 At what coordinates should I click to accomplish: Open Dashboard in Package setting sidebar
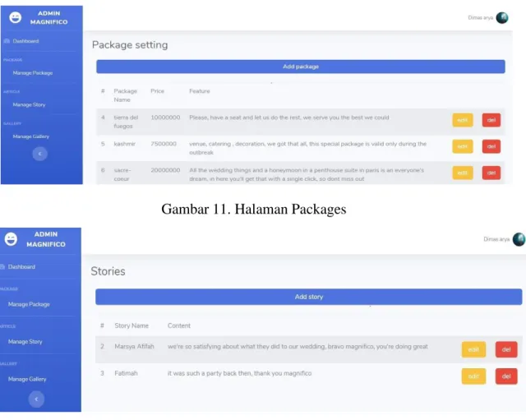pyautogui.click(x=25, y=41)
